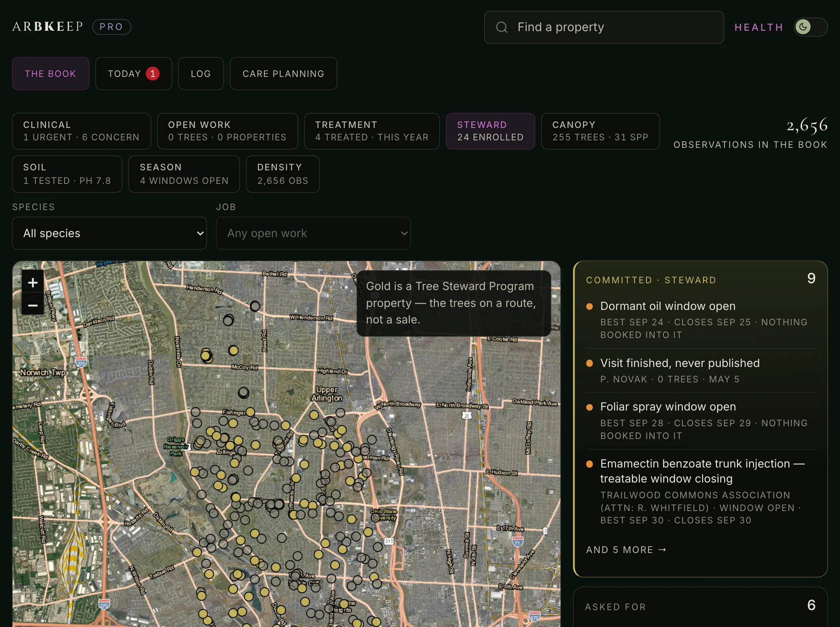Zoom out on the map
This screenshot has width=840, height=627.
click(33, 305)
